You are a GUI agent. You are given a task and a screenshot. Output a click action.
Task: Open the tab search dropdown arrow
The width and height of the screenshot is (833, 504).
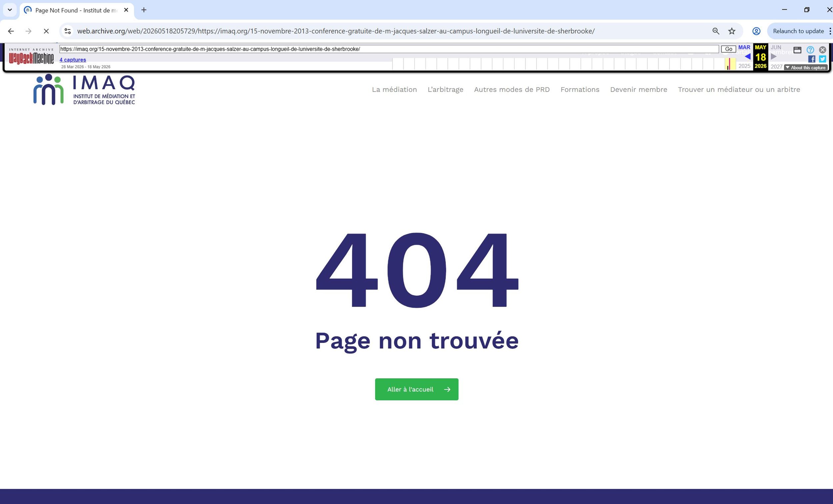click(x=10, y=10)
